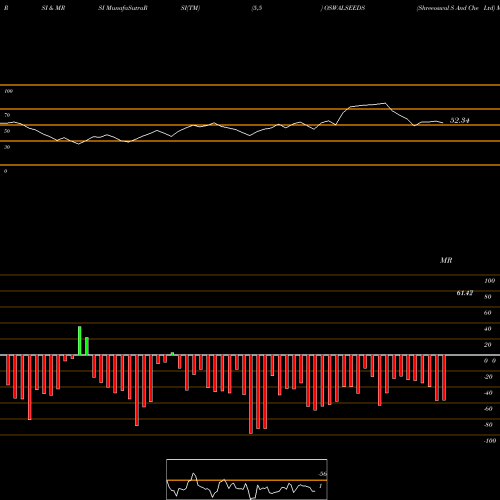500x500 pixels.
Task: Click the 70 label on RSI axis
Action: point(7,115)
